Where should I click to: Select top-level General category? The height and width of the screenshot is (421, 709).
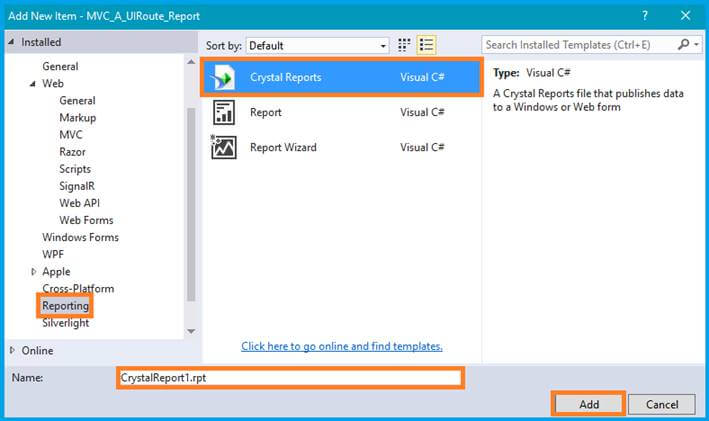tap(60, 66)
